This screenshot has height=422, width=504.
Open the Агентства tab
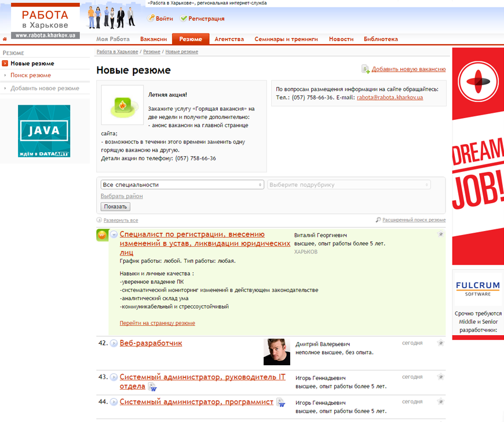tap(229, 39)
